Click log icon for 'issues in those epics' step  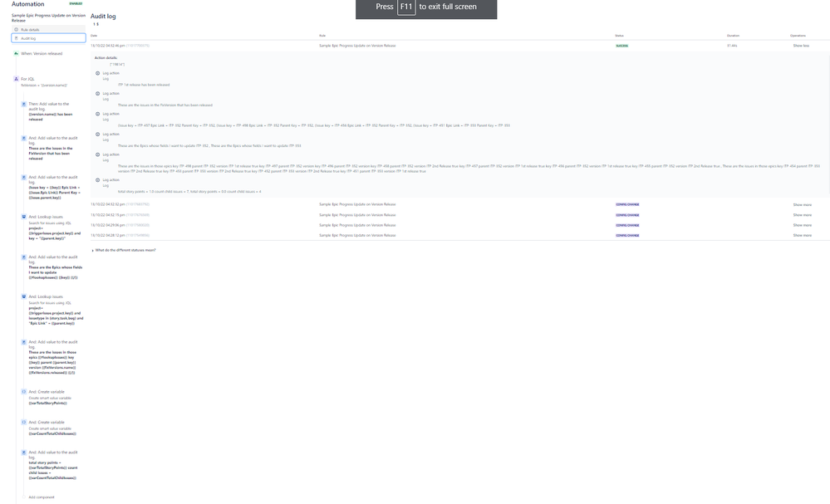pyautogui.click(x=24, y=342)
